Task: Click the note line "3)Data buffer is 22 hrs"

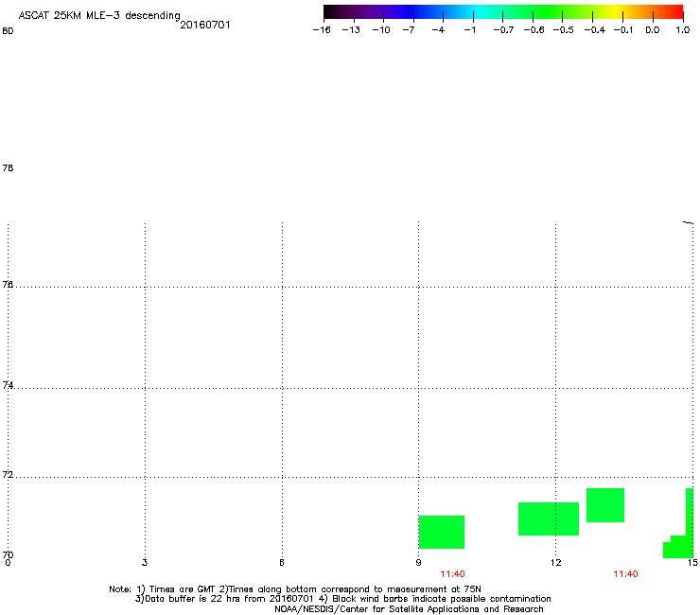Action: pos(342,599)
